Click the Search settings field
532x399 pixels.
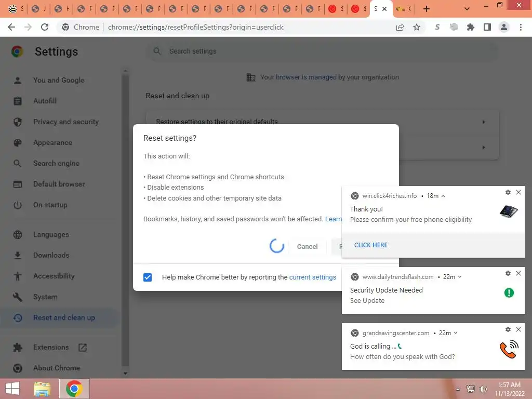pos(322,51)
